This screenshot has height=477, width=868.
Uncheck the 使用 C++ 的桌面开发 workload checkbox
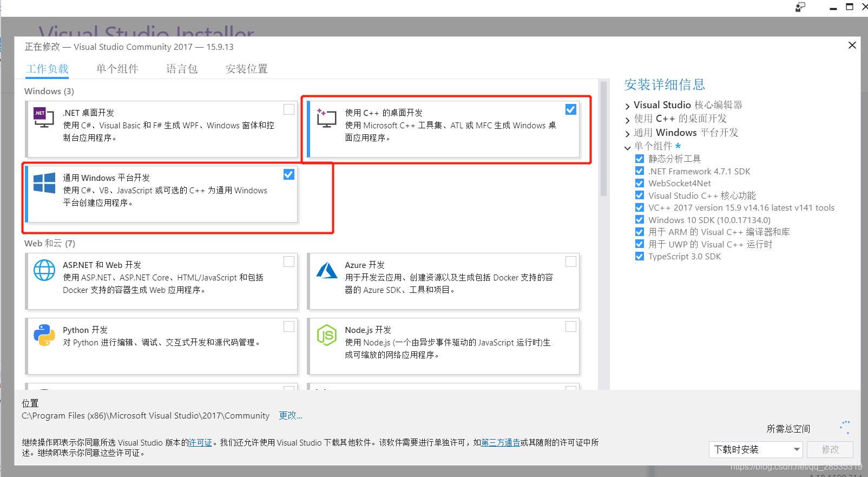pyautogui.click(x=571, y=109)
